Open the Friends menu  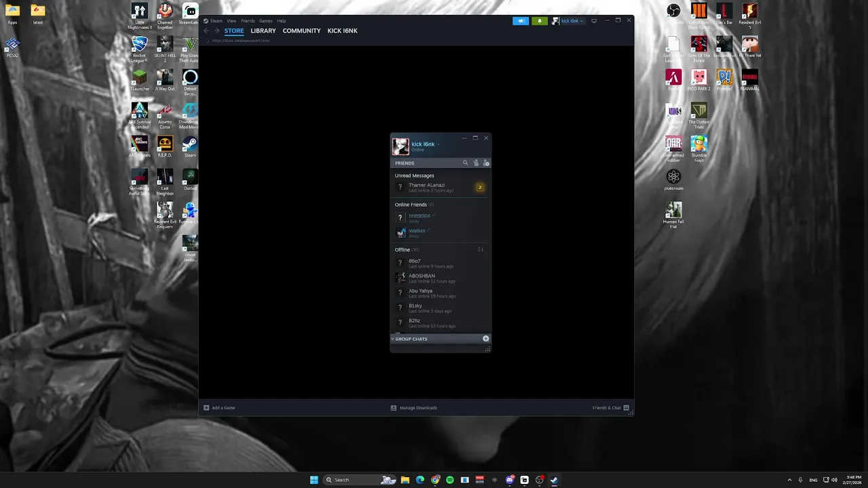(x=248, y=21)
